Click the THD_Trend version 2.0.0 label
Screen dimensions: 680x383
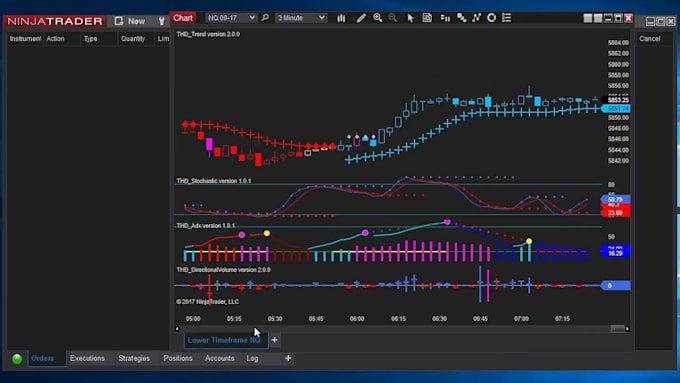click(x=208, y=34)
